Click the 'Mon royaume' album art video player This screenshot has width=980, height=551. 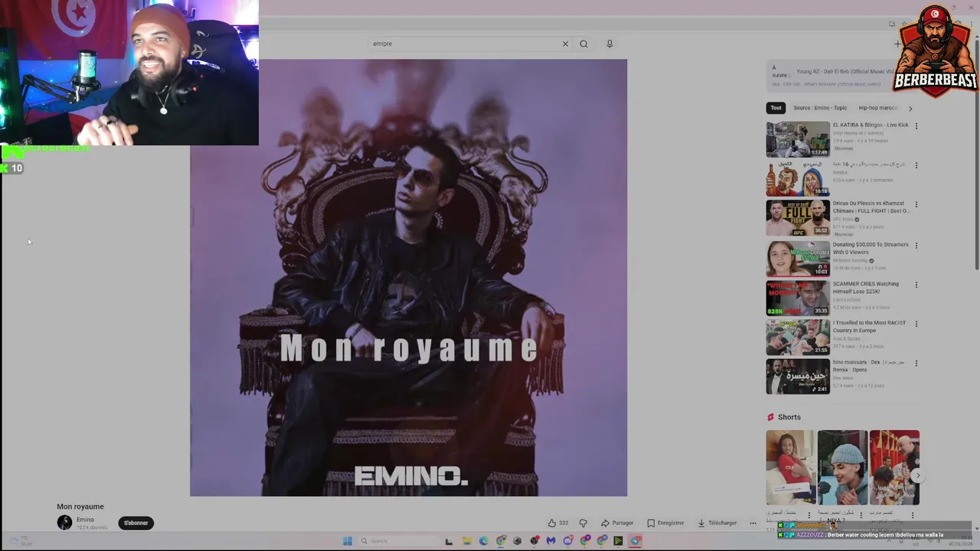pos(408,278)
